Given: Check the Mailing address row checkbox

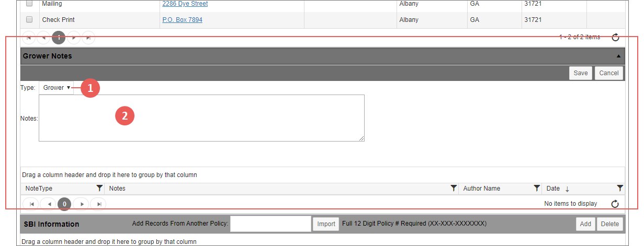Looking at the screenshot, I should click(x=29, y=4).
